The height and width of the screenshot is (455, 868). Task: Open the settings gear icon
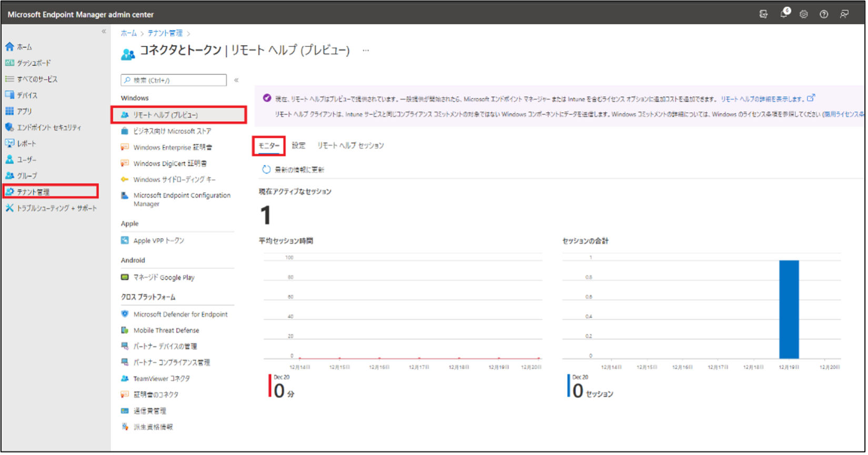pyautogui.click(x=804, y=15)
